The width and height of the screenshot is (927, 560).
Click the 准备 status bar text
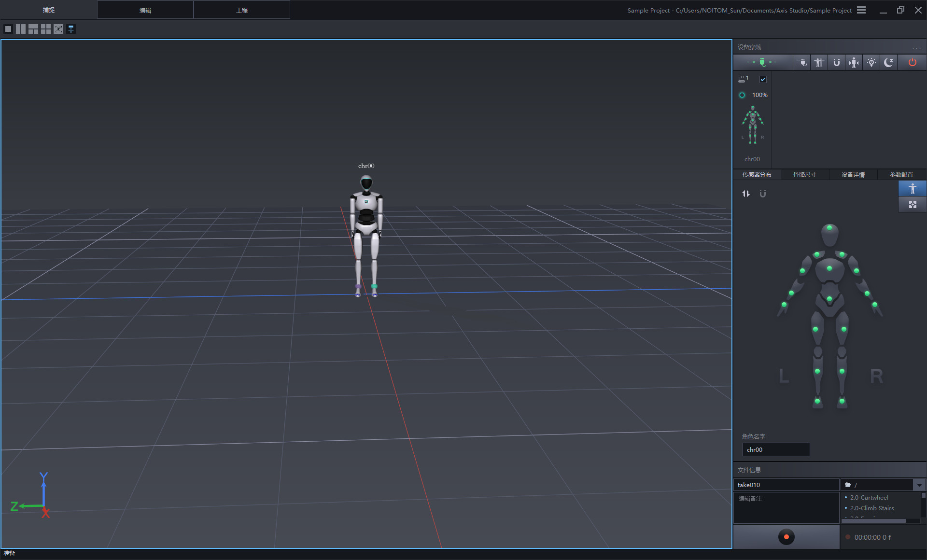(x=9, y=553)
